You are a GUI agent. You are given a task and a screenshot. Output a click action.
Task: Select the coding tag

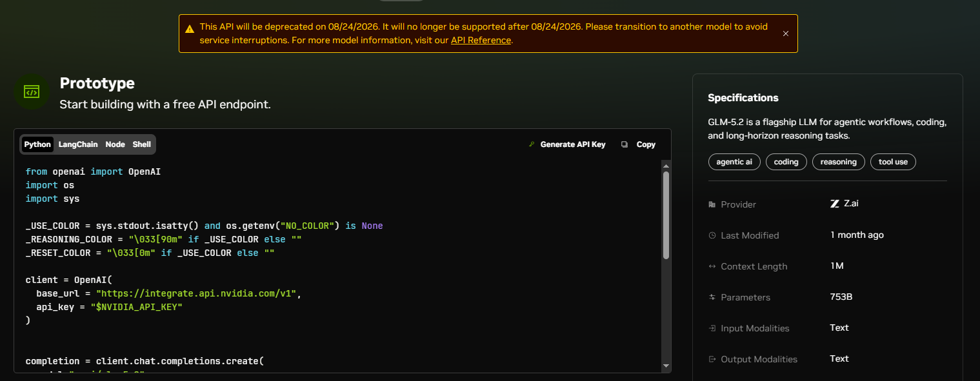point(786,162)
